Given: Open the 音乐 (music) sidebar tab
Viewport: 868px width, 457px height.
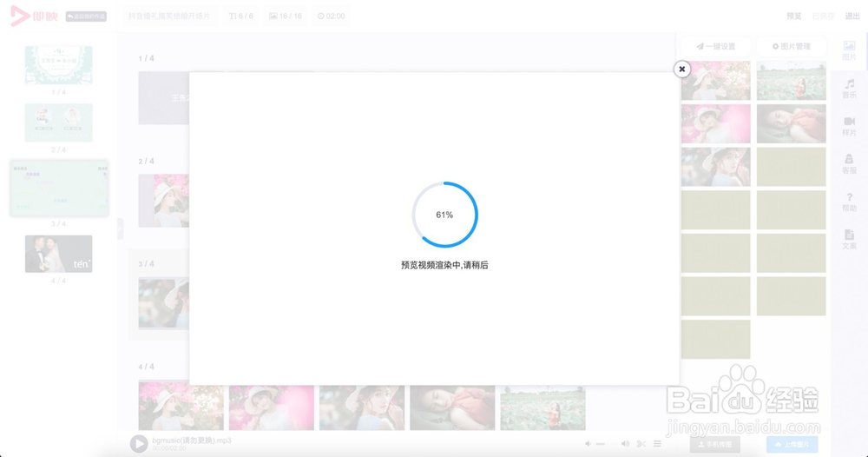Looking at the screenshot, I should pyautogui.click(x=849, y=89).
